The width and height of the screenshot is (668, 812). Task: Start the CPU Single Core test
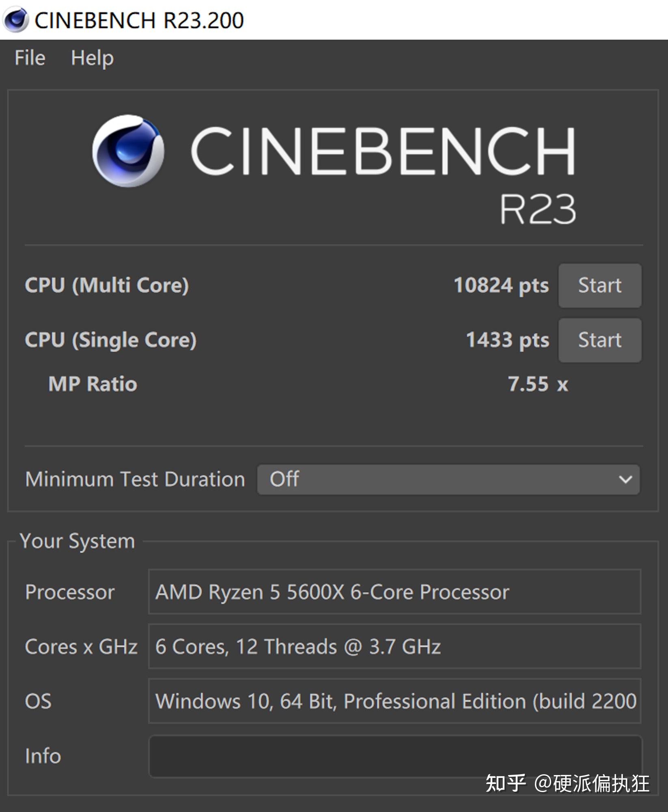point(599,340)
